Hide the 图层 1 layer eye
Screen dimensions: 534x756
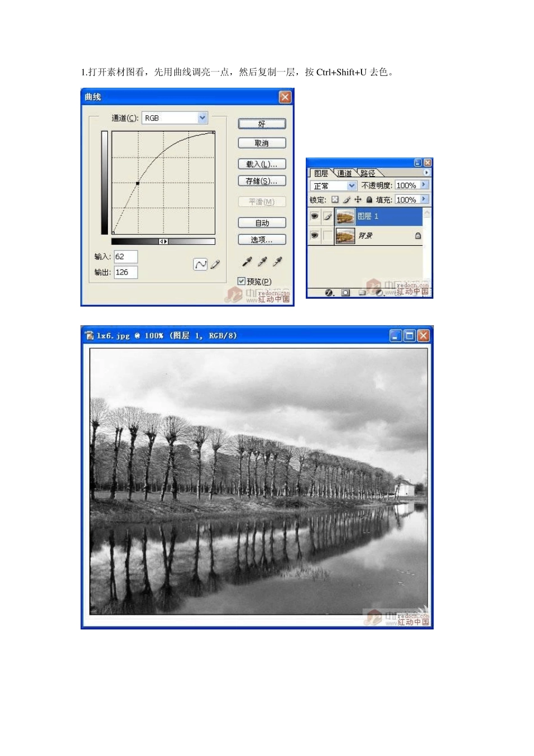pos(315,216)
